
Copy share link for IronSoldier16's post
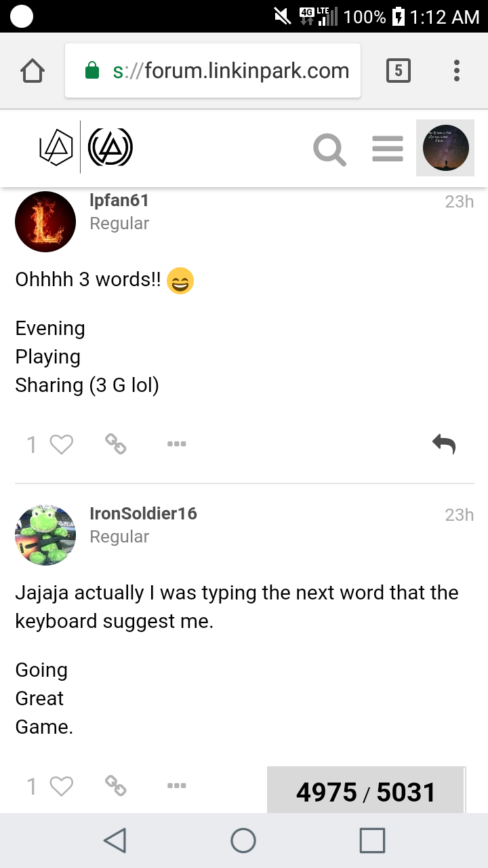(x=116, y=785)
